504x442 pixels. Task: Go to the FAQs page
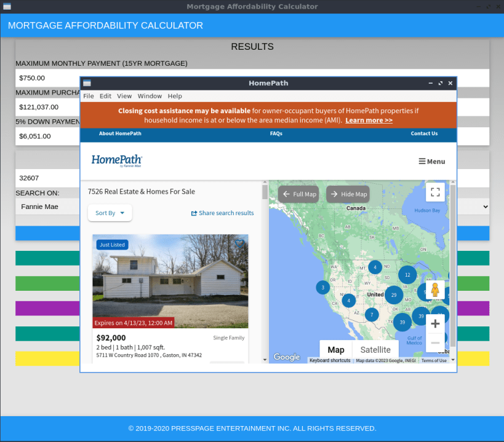coord(276,133)
